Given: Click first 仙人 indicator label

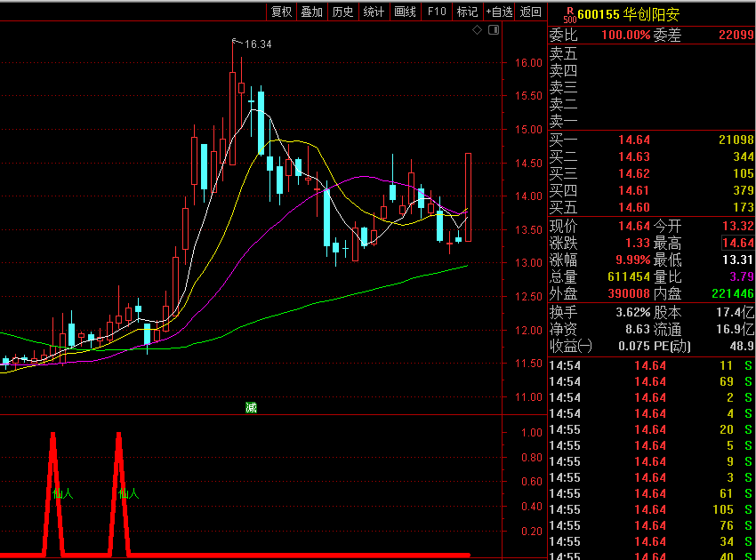Looking at the screenshot, I should pyautogui.click(x=62, y=493).
